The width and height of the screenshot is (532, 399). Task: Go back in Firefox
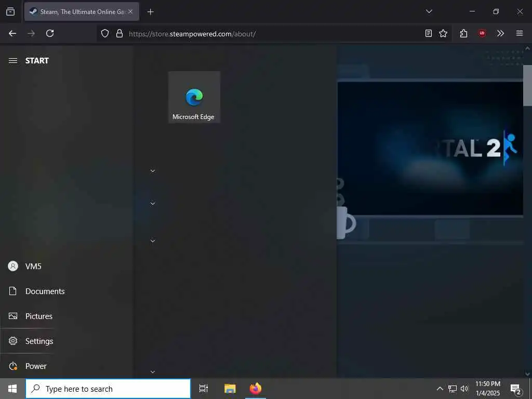tap(12, 33)
